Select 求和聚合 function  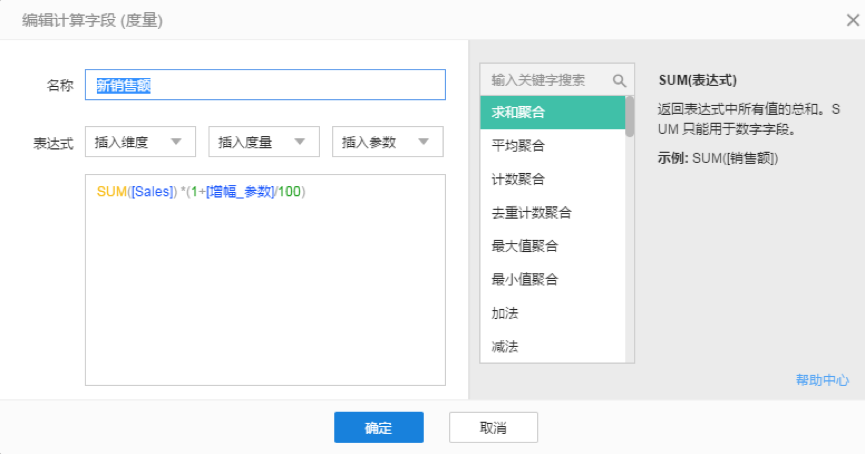(552, 112)
